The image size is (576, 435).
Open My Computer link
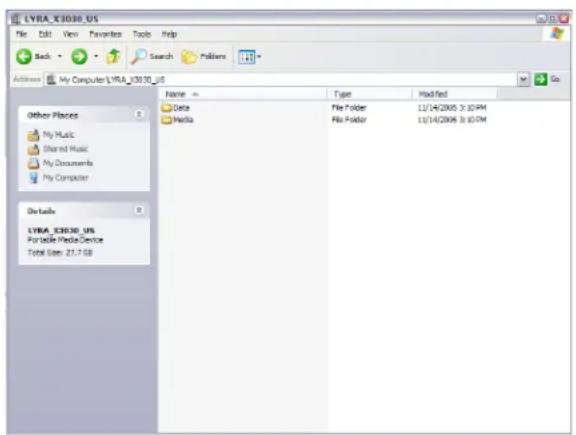(66, 178)
